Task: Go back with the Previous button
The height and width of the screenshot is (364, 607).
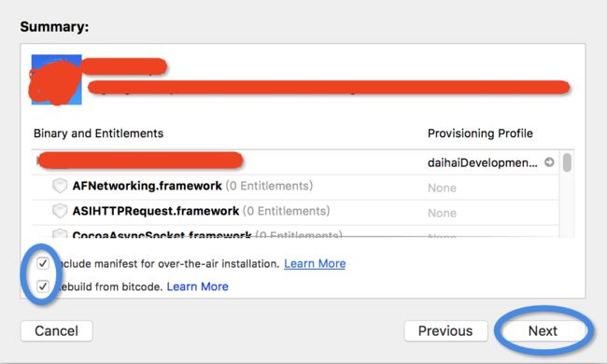Action: tap(445, 331)
